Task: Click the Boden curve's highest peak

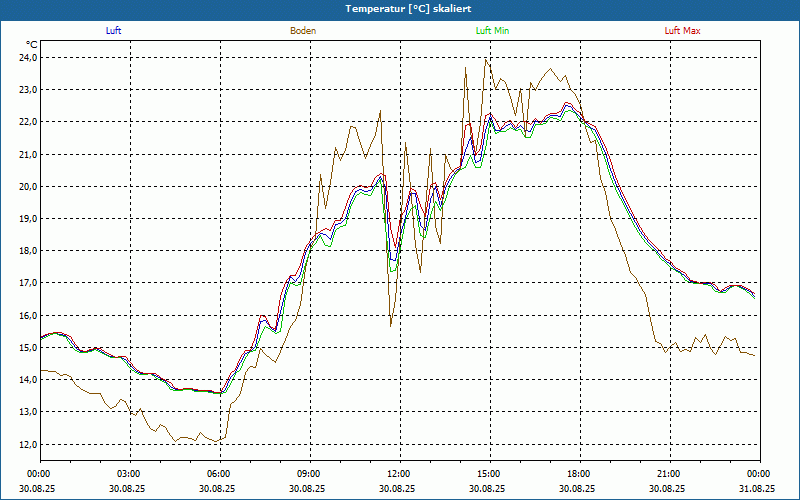Action: pos(486,59)
